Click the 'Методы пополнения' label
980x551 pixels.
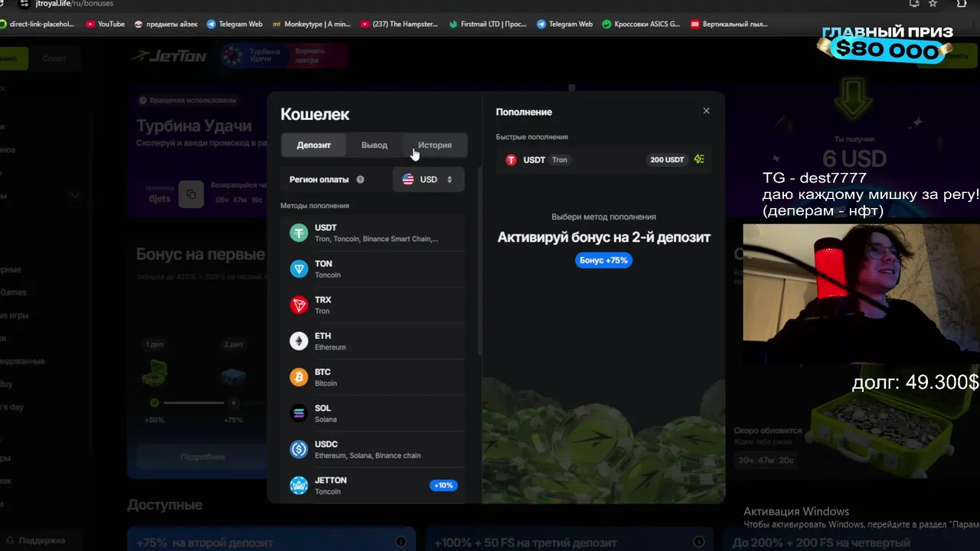coord(315,206)
